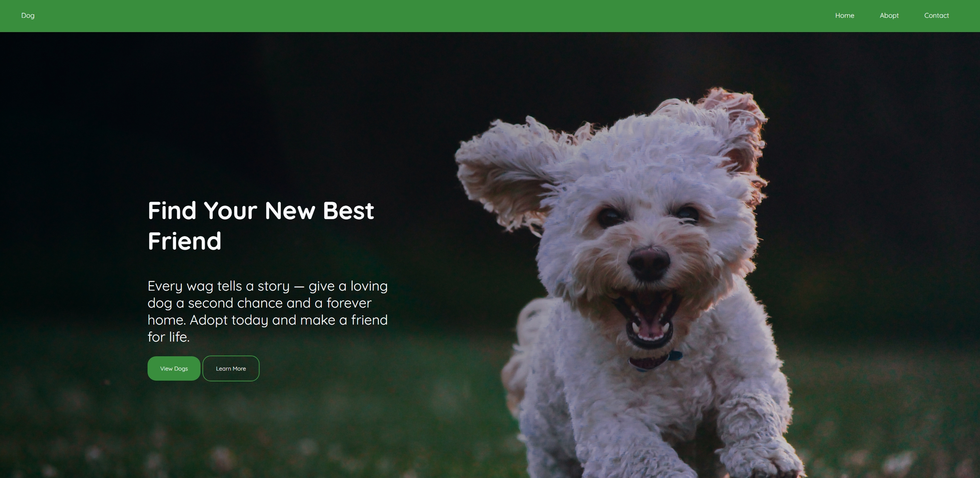
Task: Click the dog's open mouth
Action: 650,319
